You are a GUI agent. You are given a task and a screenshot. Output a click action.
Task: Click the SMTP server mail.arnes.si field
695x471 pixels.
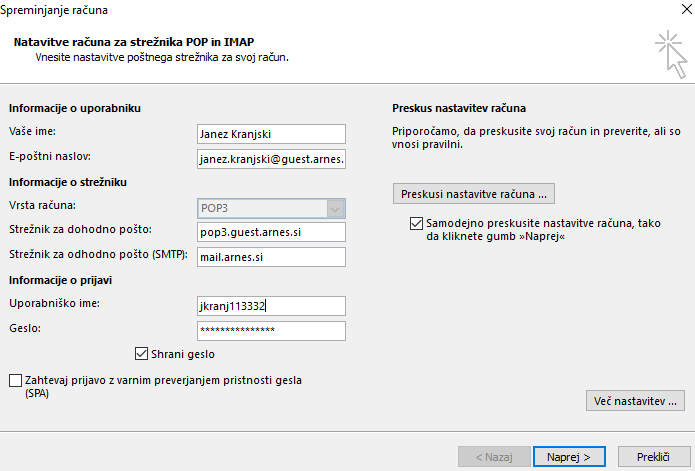pos(271,257)
